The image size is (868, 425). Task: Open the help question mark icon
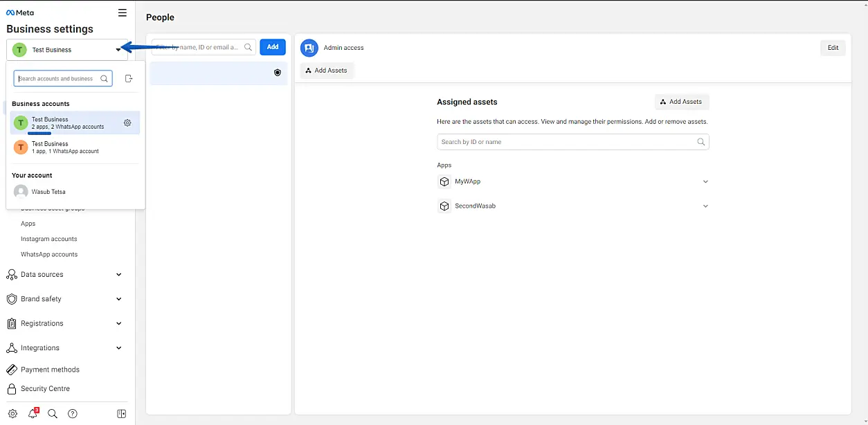[x=73, y=414]
